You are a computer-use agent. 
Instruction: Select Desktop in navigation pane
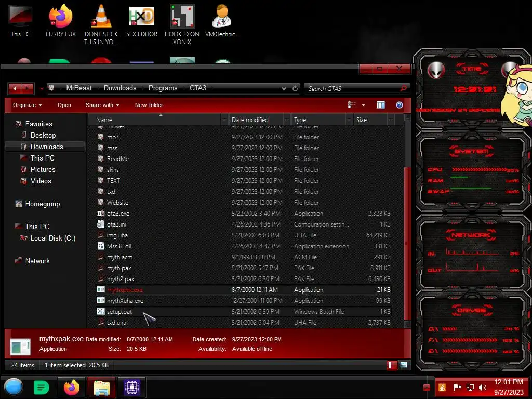[x=43, y=136]
